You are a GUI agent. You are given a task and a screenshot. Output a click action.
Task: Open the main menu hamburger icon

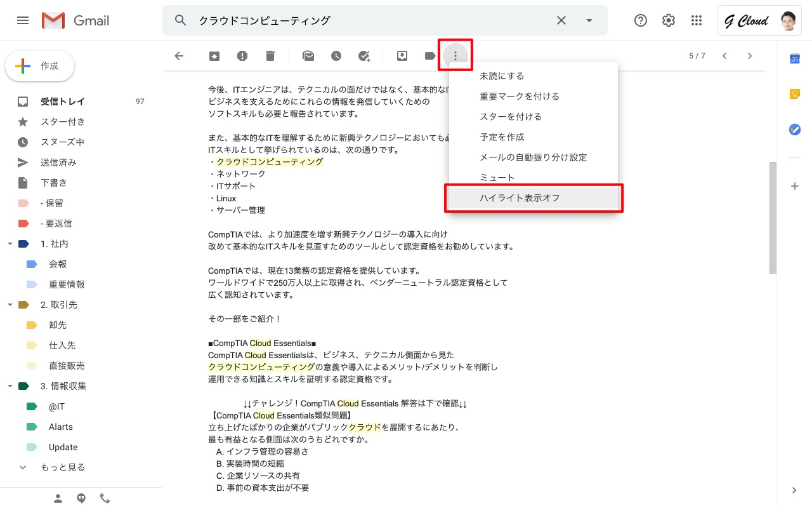click(23, 20)
